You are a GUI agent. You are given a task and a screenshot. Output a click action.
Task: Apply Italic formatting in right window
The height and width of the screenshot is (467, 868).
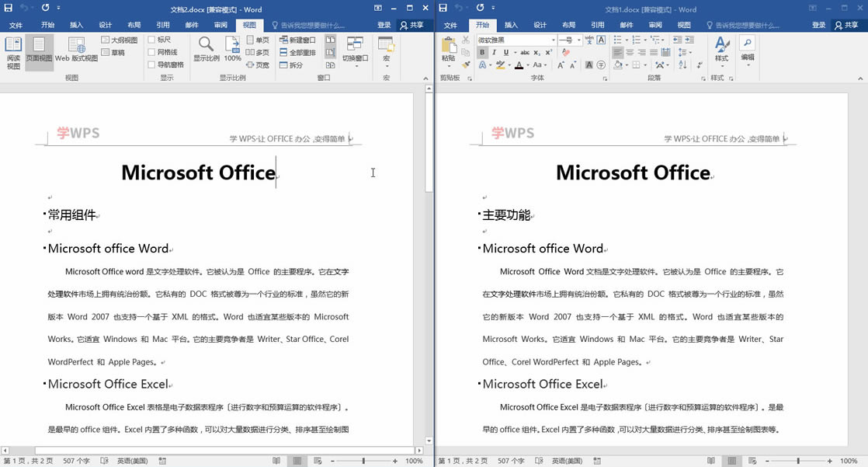[494, 53]
